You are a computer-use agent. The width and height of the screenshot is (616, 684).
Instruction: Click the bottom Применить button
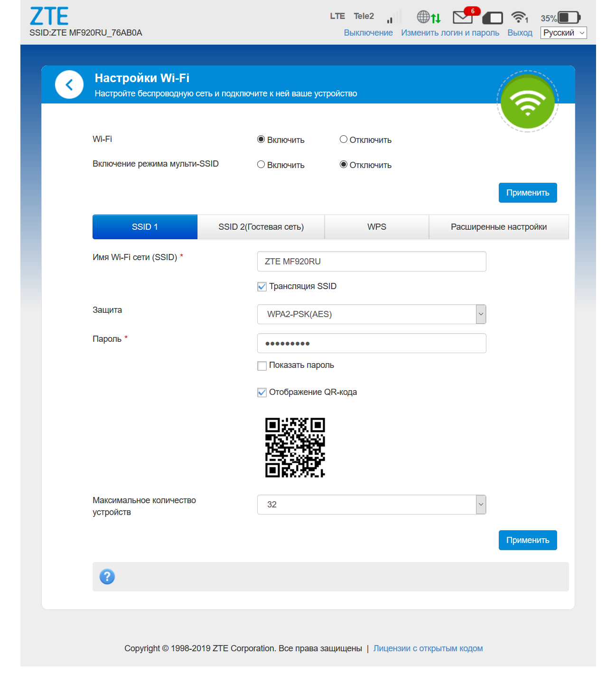point(528,540)
